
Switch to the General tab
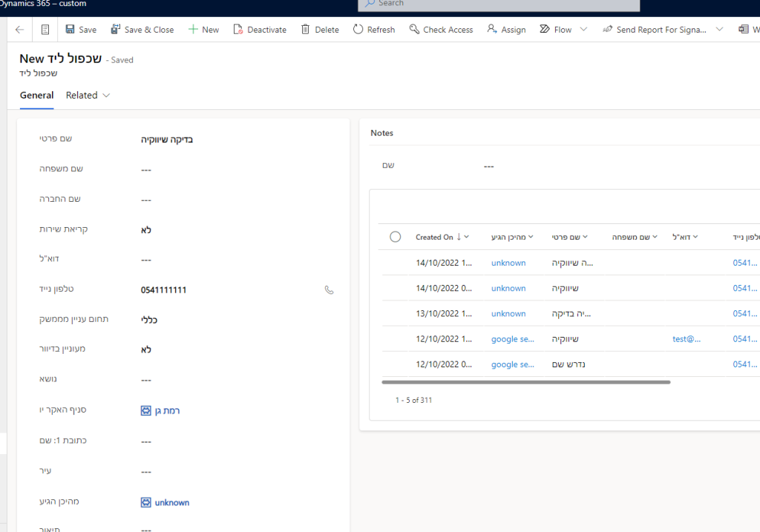coord(36,95)
